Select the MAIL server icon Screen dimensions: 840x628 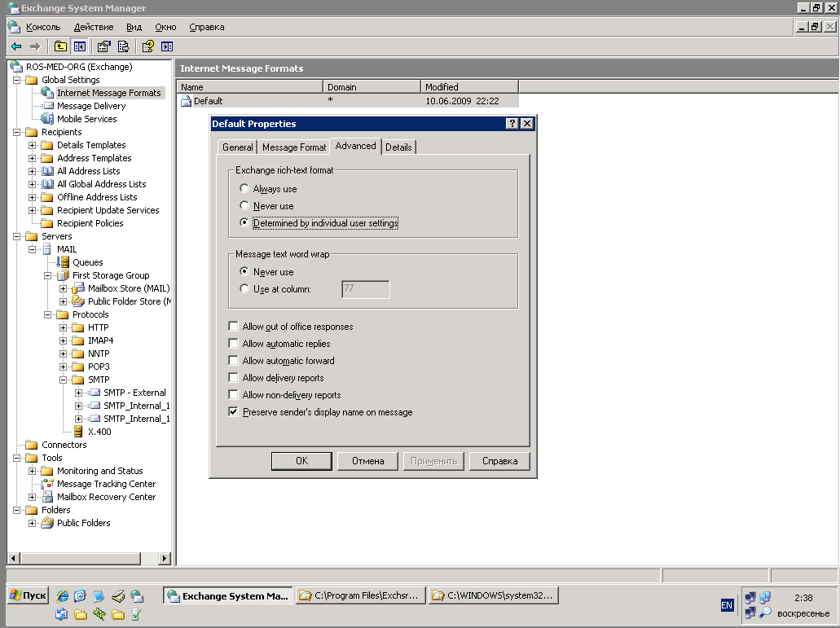(x=48, y=249)
